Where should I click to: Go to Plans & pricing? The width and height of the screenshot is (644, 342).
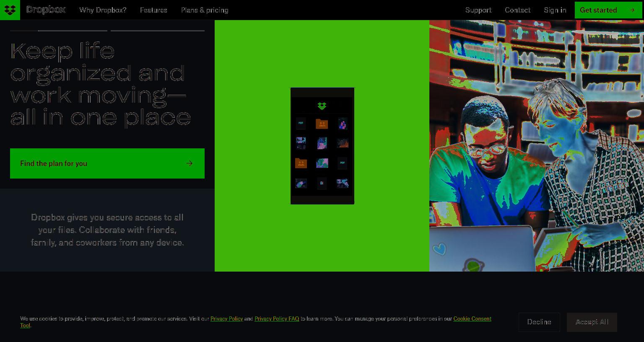(x=205, y=10)
